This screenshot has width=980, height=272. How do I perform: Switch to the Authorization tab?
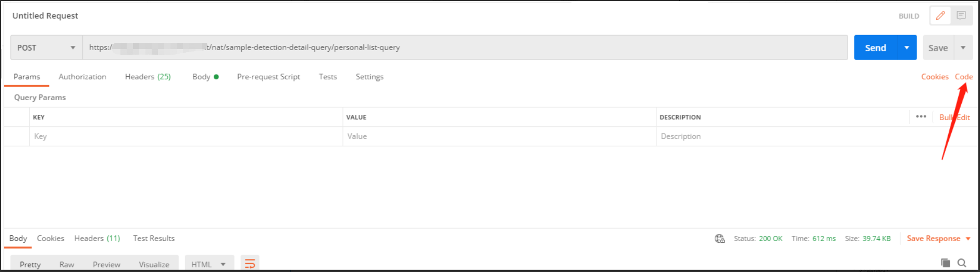click(82, 77)
